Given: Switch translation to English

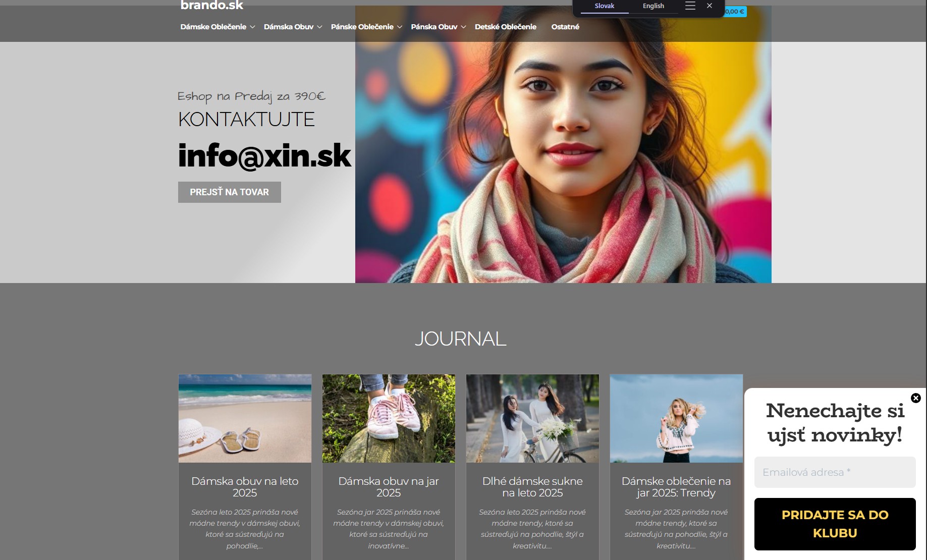Looking at the screenshot, I should coord(653,6).
